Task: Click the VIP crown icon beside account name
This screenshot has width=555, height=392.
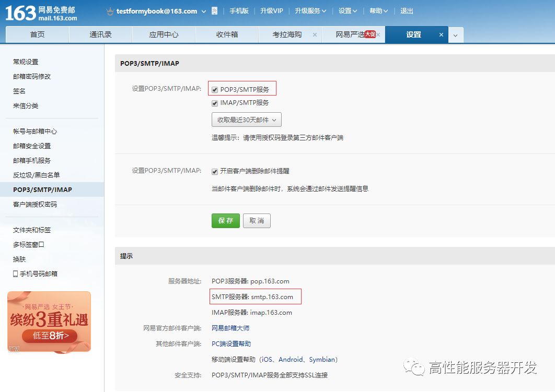Action: [110, 11]
